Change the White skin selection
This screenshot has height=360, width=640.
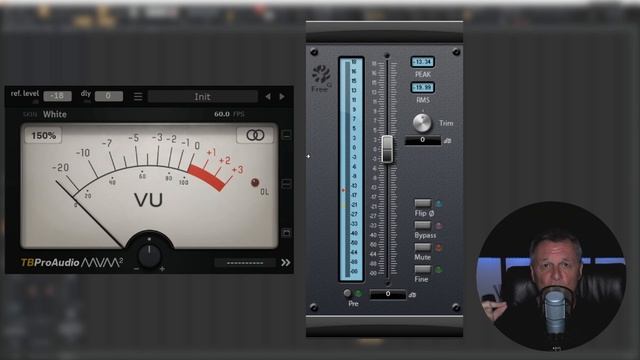coord(55,114)
